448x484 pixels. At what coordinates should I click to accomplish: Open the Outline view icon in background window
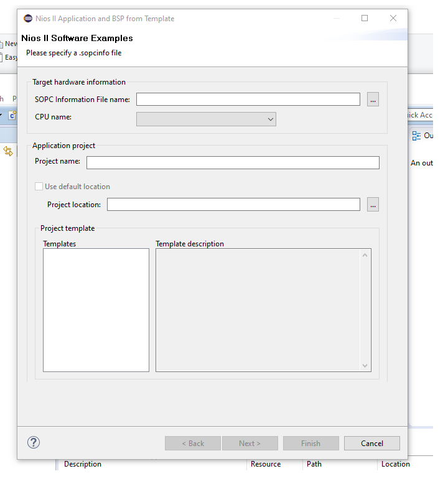416,136
